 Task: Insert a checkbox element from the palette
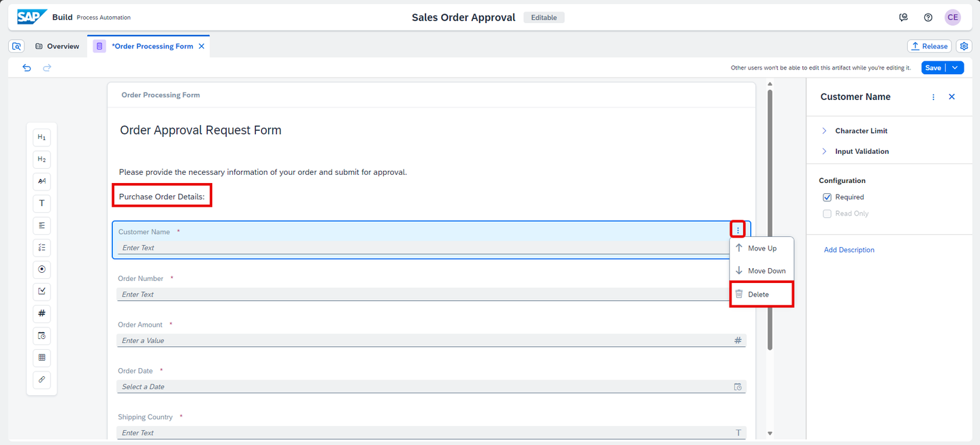click(42, 291)
